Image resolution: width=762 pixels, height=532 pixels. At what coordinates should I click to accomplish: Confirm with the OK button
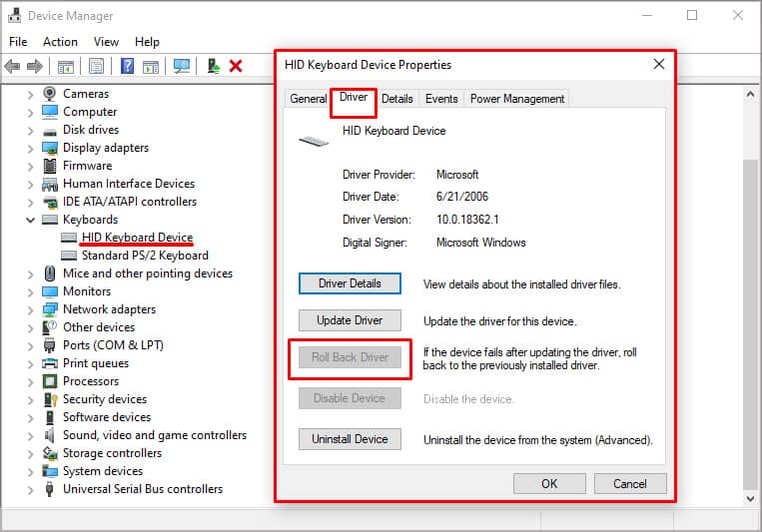[x=549, y=483]
